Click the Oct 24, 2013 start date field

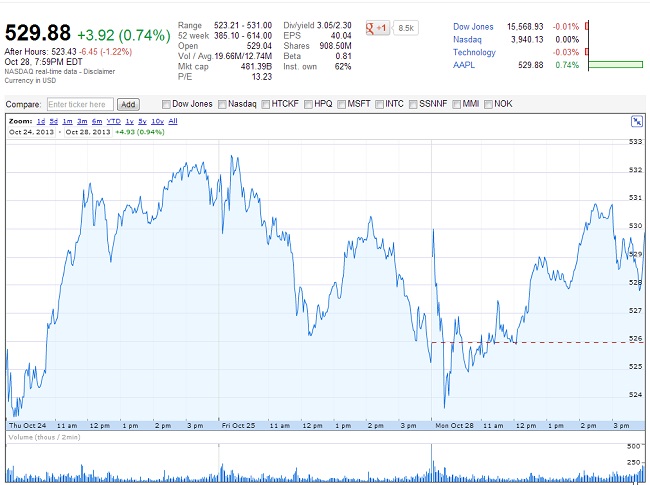31,132
